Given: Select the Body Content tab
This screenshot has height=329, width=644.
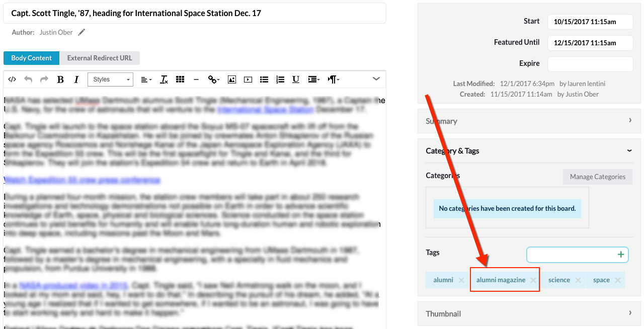Looking at the screenshot, I should coord(31,58).
